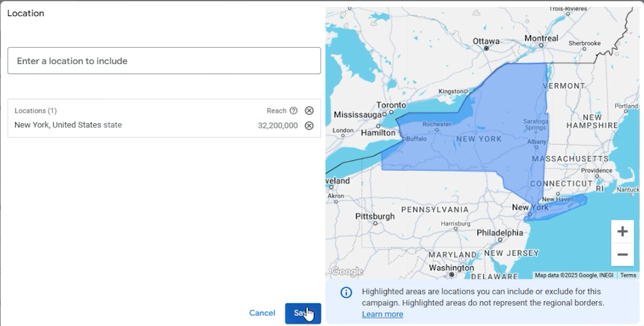The width and height of the screenshot is (644, 326).
Task: Focus the 'Enter a location to include' field
Action: (164, 60)
